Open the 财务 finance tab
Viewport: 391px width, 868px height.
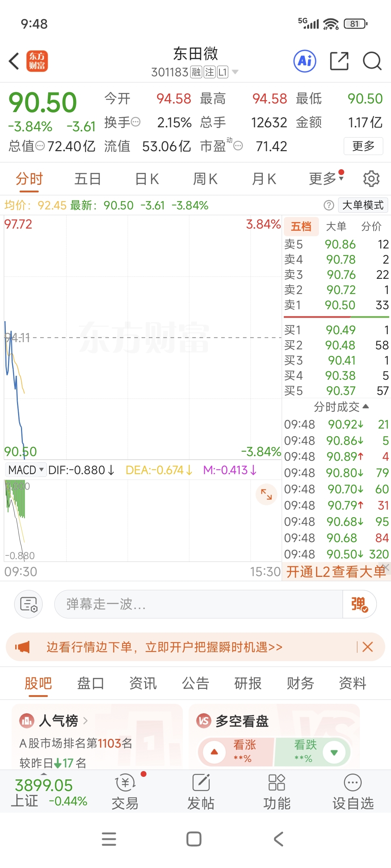pyautogui.click(x=300, y=684)
